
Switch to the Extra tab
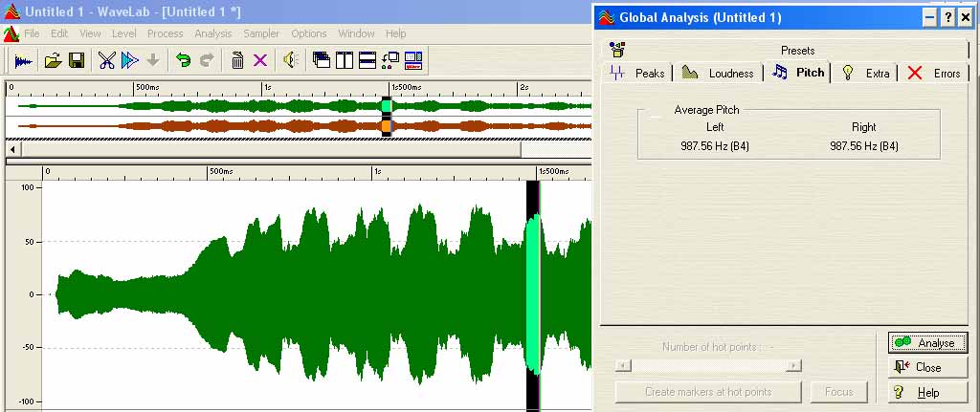(x=866, y=73)
